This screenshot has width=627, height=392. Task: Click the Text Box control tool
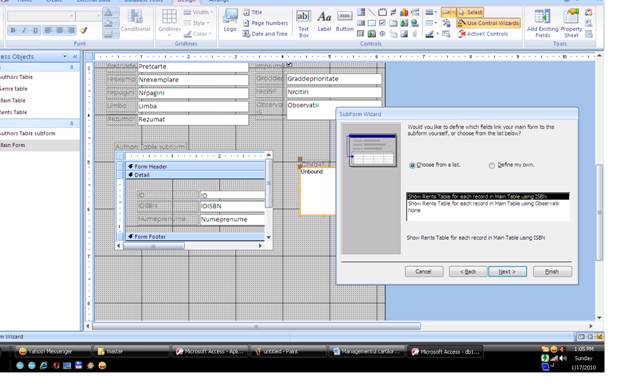pyautogui.click(x=304, y=23)
